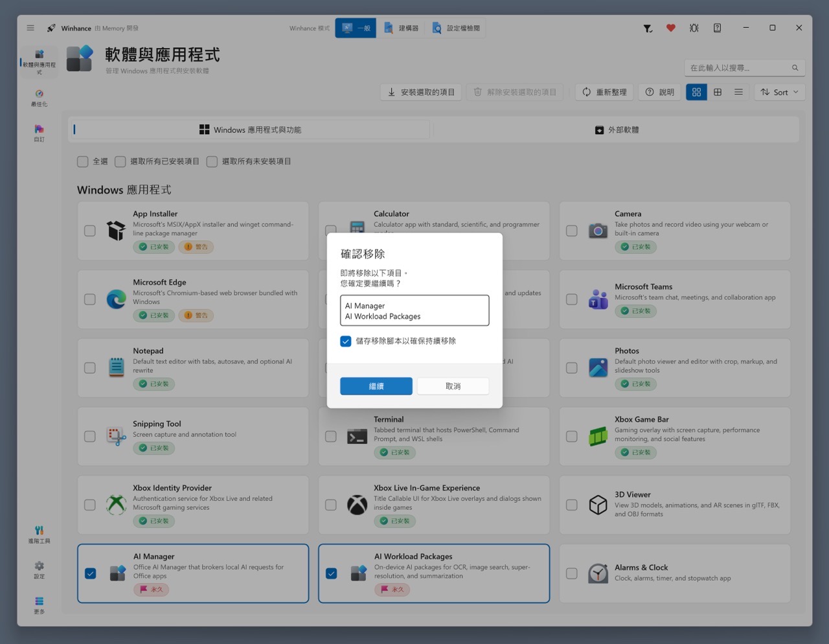Check the Xbox Game Bar checkbox
The width and height of the screenshot is (829, 644).
coord(572,437)
